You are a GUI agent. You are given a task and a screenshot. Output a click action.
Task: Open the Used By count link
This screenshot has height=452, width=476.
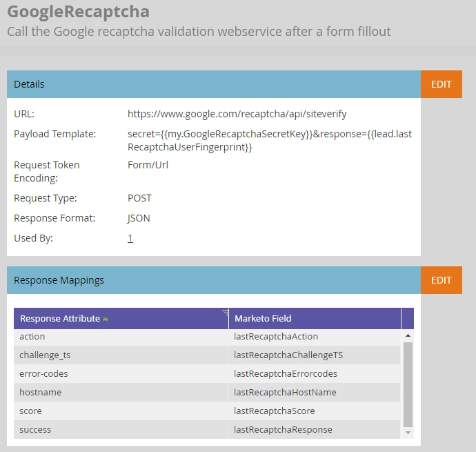click(130, 238)
